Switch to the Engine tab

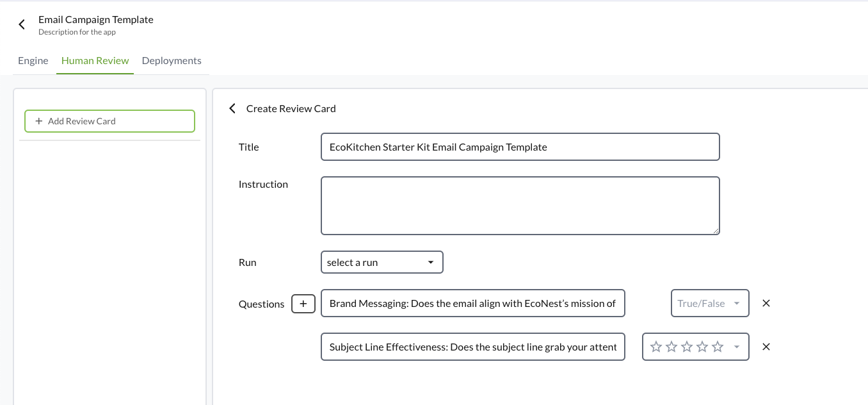click(x=33, y=60)
